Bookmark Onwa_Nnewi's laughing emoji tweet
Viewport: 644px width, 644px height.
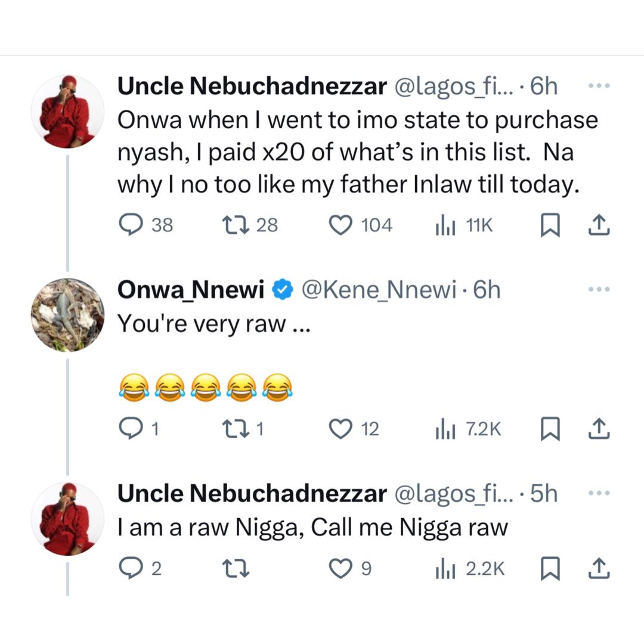click(x=548, y=429)
